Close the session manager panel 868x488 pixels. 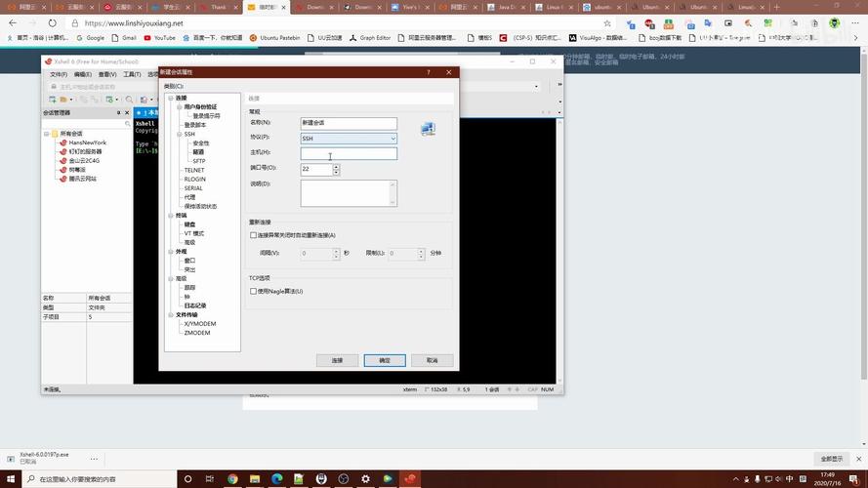(x=127, y=113)
